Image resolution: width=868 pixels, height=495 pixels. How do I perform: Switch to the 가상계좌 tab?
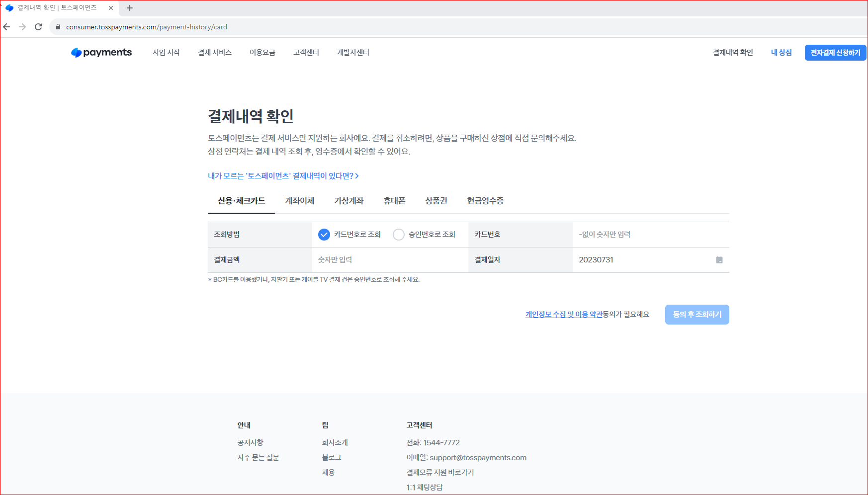pyautogui.click(x=349, y=201)
